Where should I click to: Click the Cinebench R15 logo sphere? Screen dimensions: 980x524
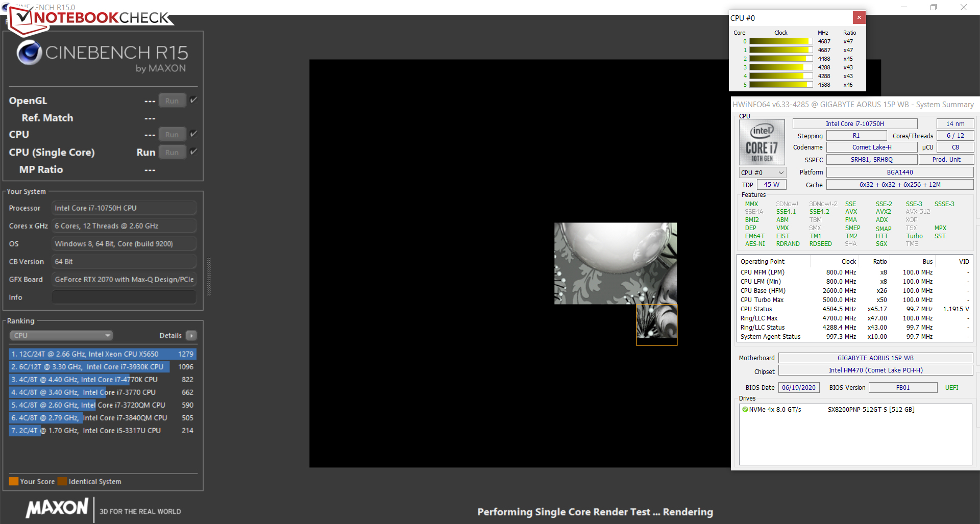point(29,53)
